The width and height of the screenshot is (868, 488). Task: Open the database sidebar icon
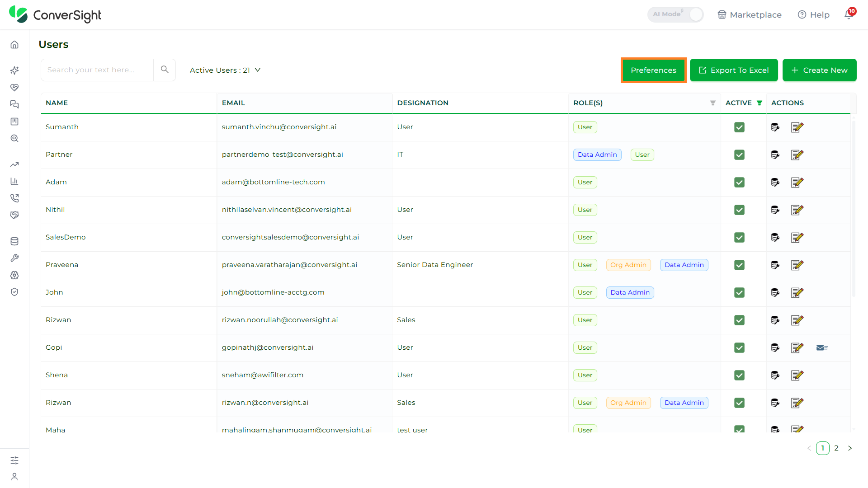coord(14,241)
